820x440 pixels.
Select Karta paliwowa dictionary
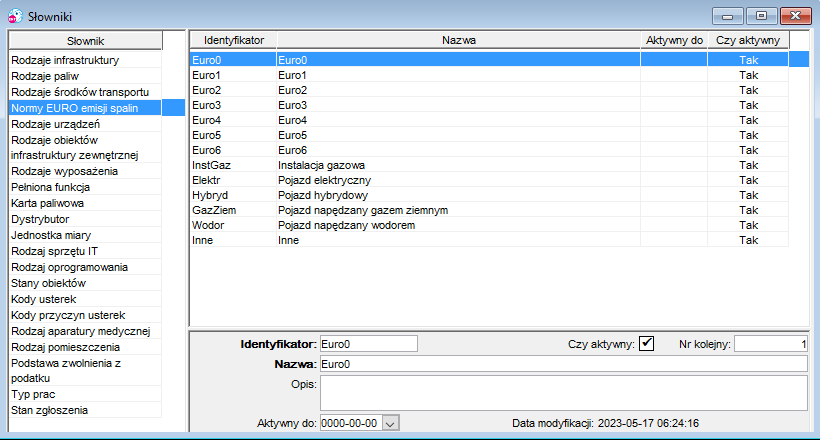(85, 203)
